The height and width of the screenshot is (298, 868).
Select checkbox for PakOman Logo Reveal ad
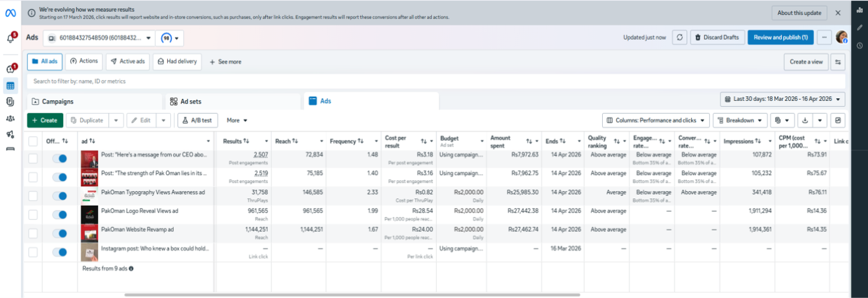(x=33, y=215)
